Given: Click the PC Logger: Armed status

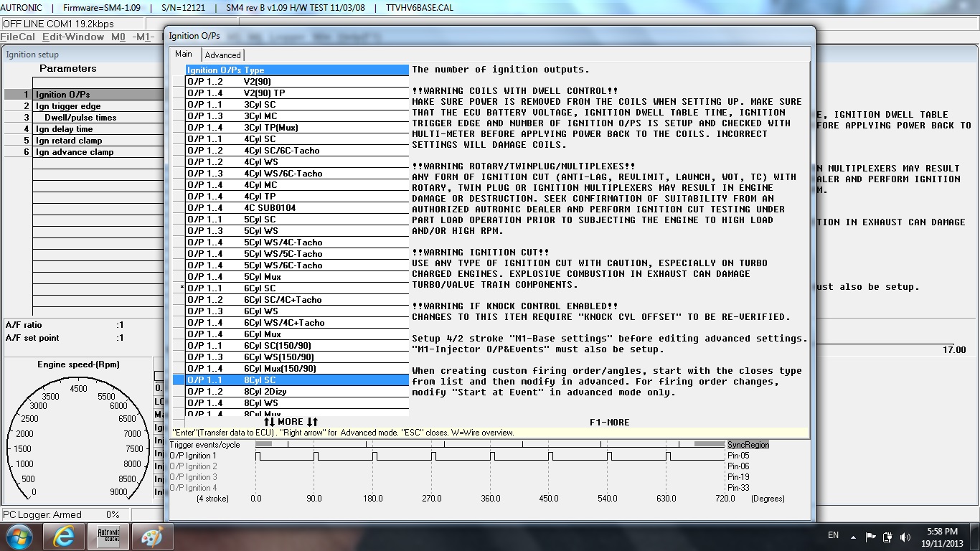Looking at the screenshot, I should (42, 514).
